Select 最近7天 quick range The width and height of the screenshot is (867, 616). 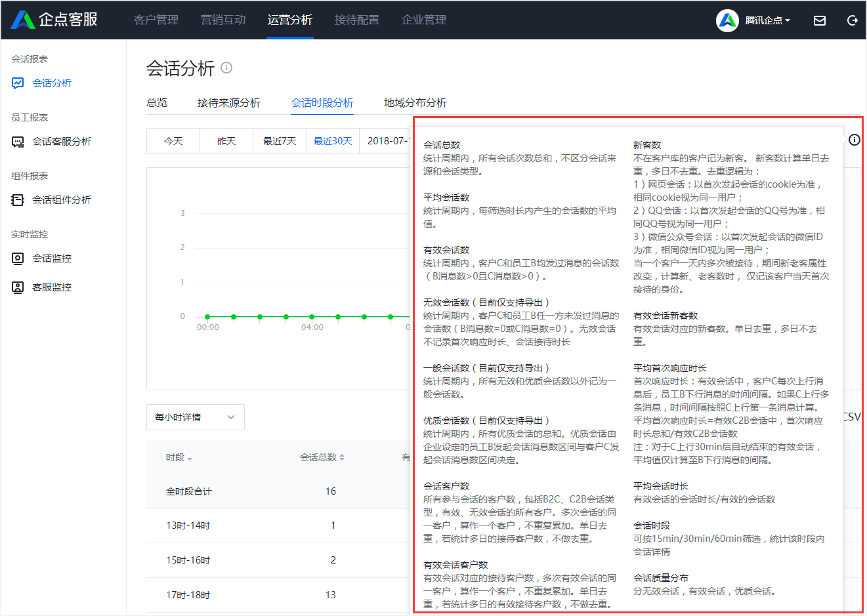coord(279,140)
